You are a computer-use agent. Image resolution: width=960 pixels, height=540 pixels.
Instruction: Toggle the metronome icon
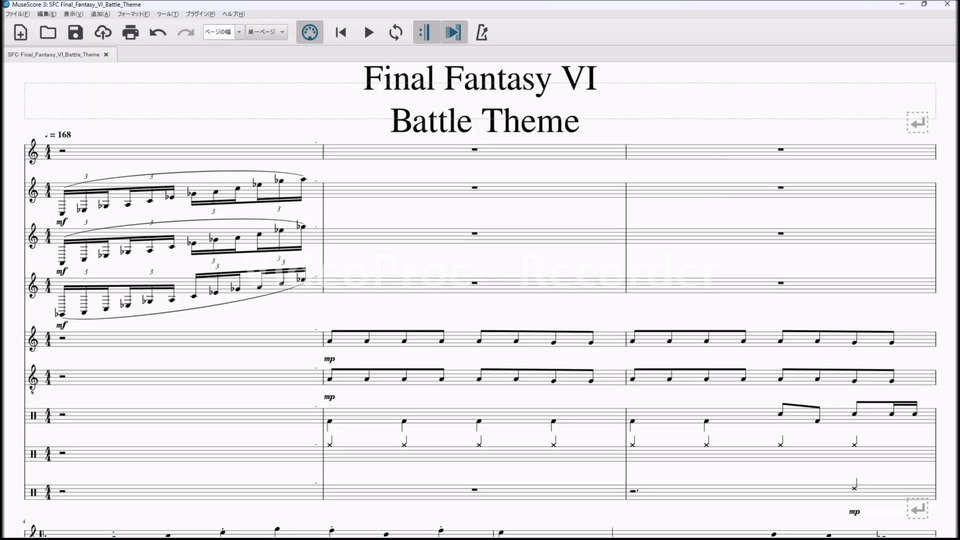pyautogui.click(x=482, y=32)
